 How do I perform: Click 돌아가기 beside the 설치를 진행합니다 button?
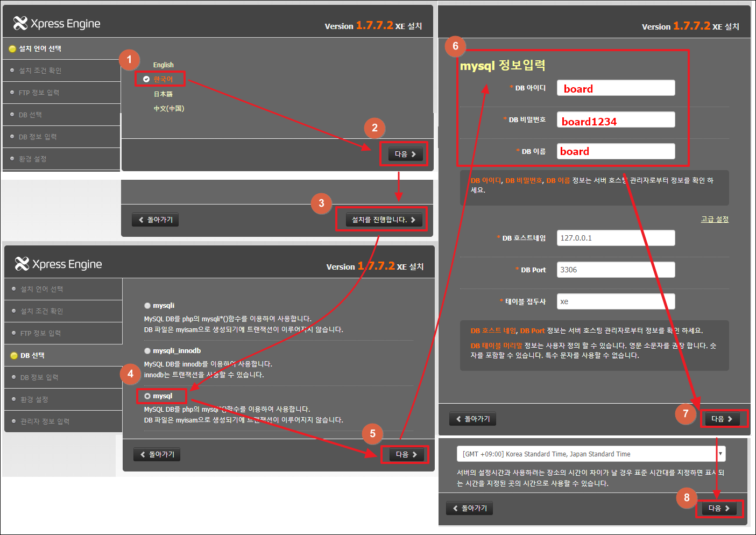(156, 220)
